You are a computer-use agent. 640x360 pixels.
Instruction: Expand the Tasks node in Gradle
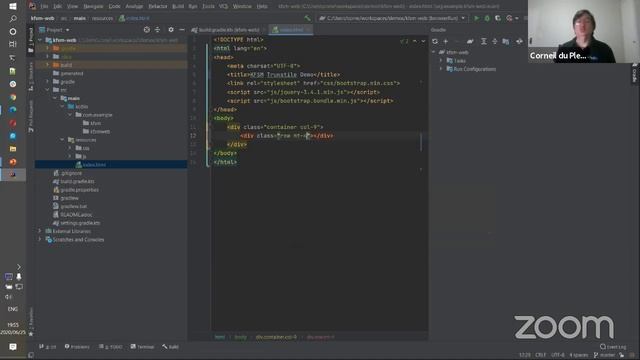click(x=441, y=60)
